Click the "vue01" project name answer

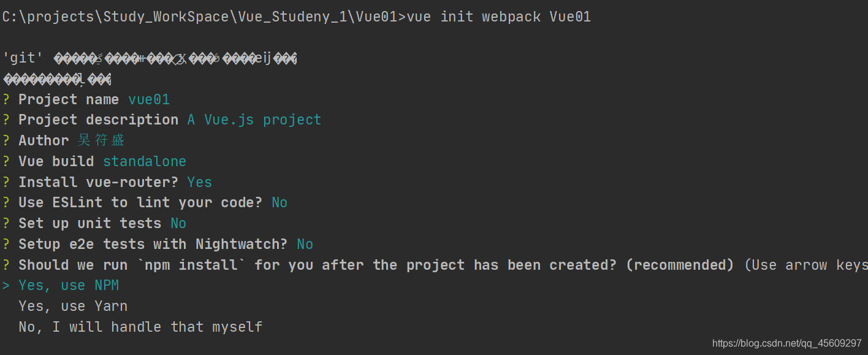pos(149,99)
